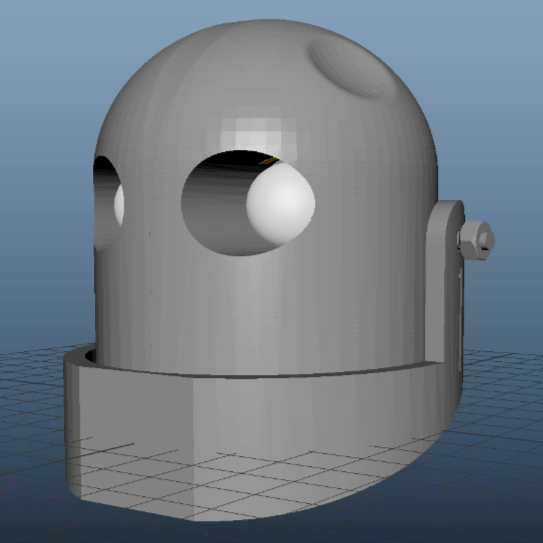The height and width of the screenshot is (543, 543).
Task: Click the dark gap between head and collar
Action: tap(90, 356)
